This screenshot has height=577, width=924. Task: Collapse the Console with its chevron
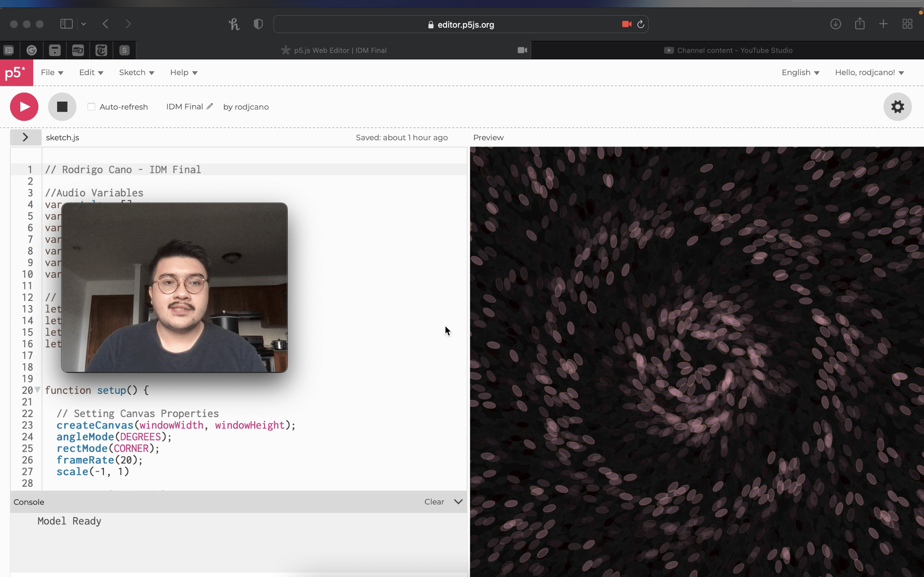pos(458,502)
